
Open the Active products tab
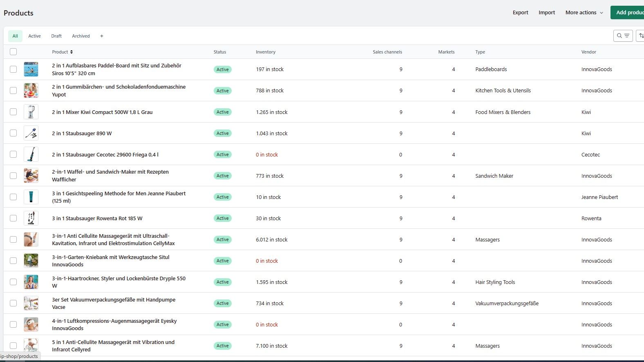[x=34, y=36]
